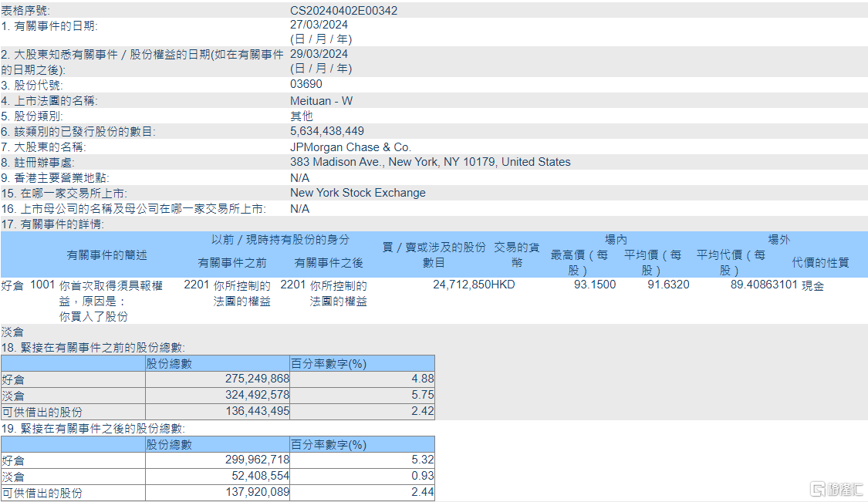The width and height of the screenshot is (868, 502).
Task: Click shareholder name JPMorgan Chase & Co.
Action: point(350,147)
